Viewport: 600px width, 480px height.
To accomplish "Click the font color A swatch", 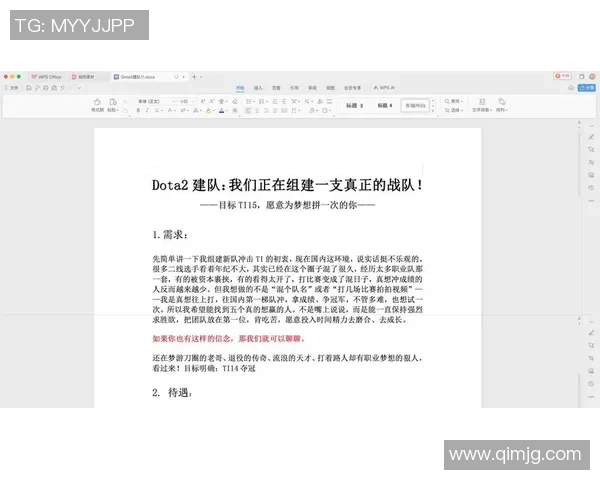I will (x=222, y=110).
